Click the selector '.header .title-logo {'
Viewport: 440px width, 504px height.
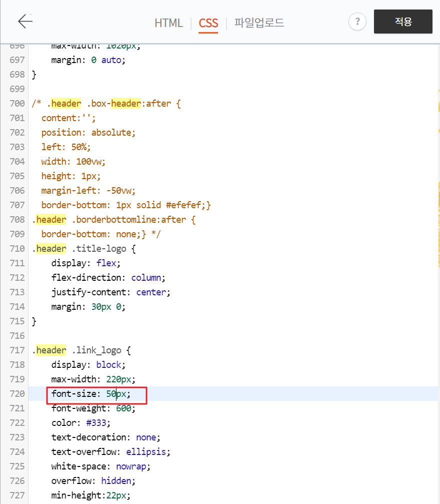pyautogui.click(x=84, y=249)
